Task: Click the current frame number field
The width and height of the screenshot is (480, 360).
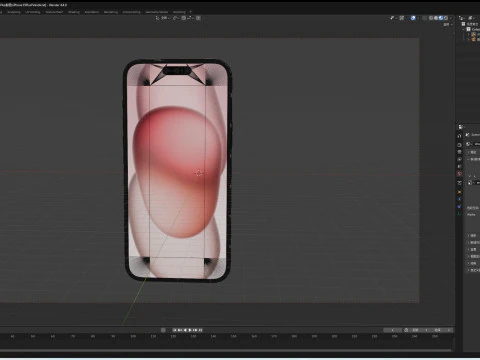Action: click(x=393, y=330)
